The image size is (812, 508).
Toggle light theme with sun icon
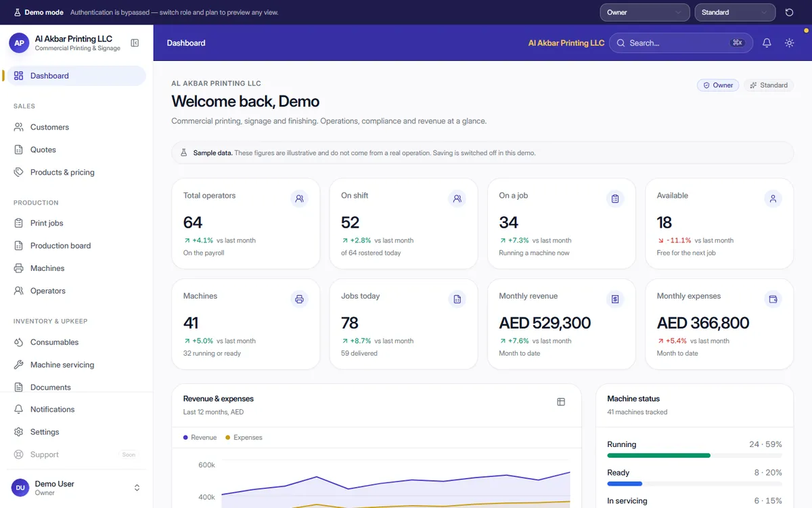(789, 43)
